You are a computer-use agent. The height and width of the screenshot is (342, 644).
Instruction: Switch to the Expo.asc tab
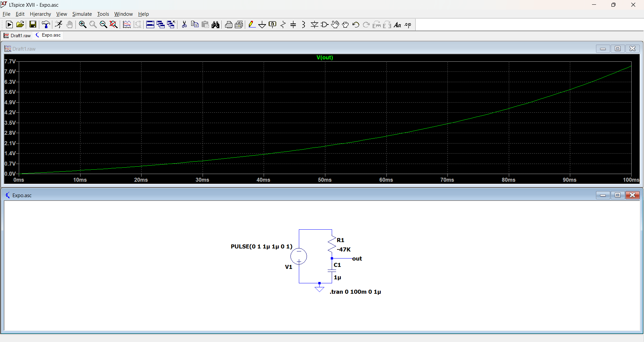48,35
